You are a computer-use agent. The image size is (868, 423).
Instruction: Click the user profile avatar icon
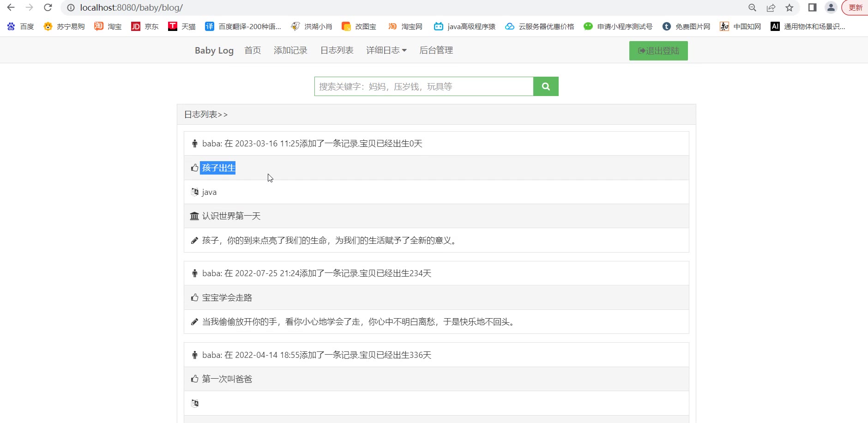coord(831,7)
